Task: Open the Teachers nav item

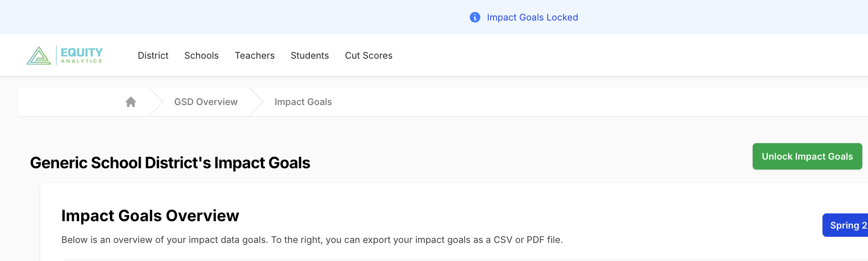Action: click(x=255, y=55)
